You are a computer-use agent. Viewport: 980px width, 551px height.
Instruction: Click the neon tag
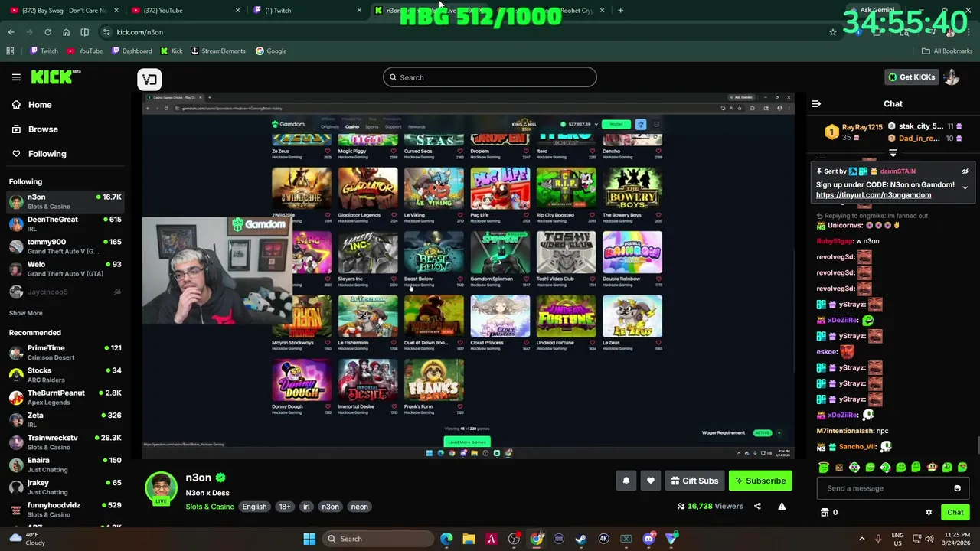(x=359, y=507)
